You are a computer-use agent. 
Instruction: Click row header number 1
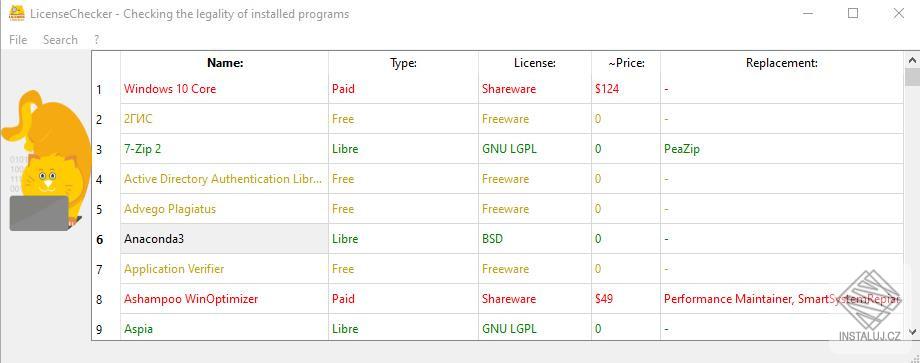(x=106, y=89)
